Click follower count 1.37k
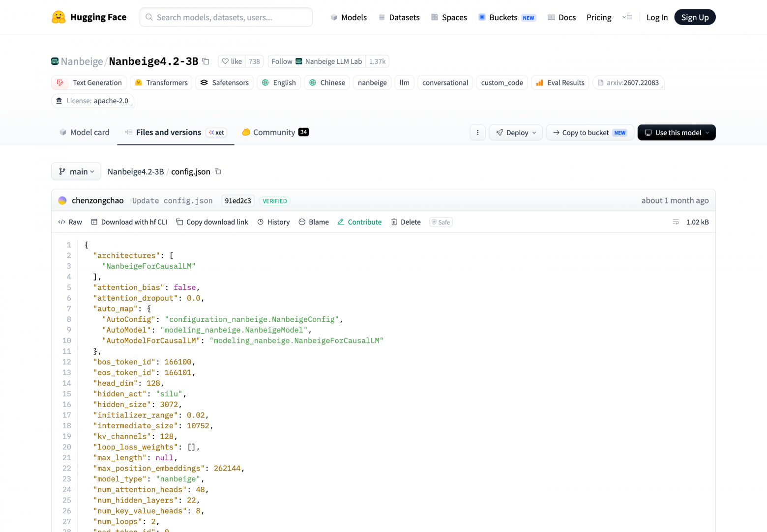The image size is (767, 532). coord(377,61)
